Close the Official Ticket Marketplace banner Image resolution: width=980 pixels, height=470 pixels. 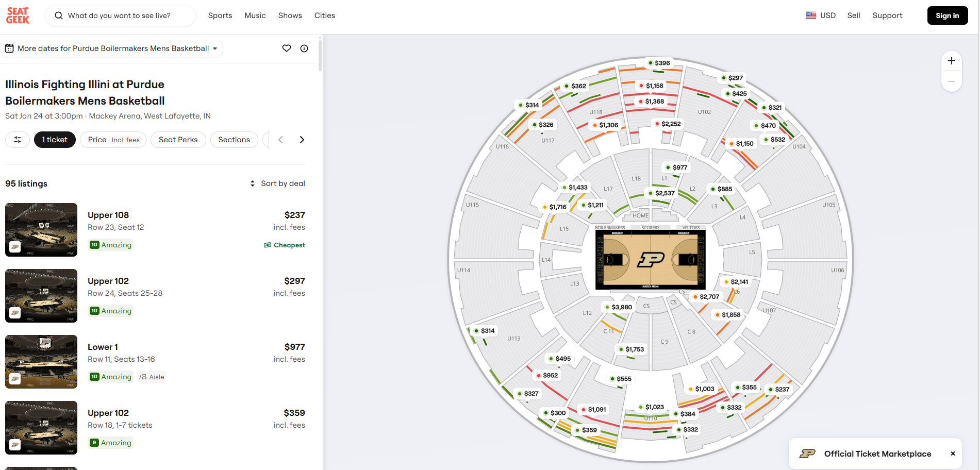point(953,454)
